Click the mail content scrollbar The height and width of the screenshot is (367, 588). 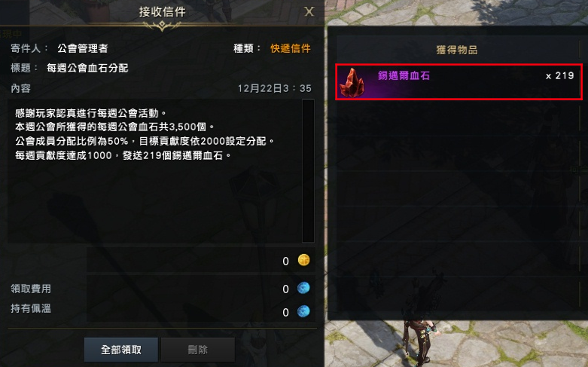coord(308,171)
